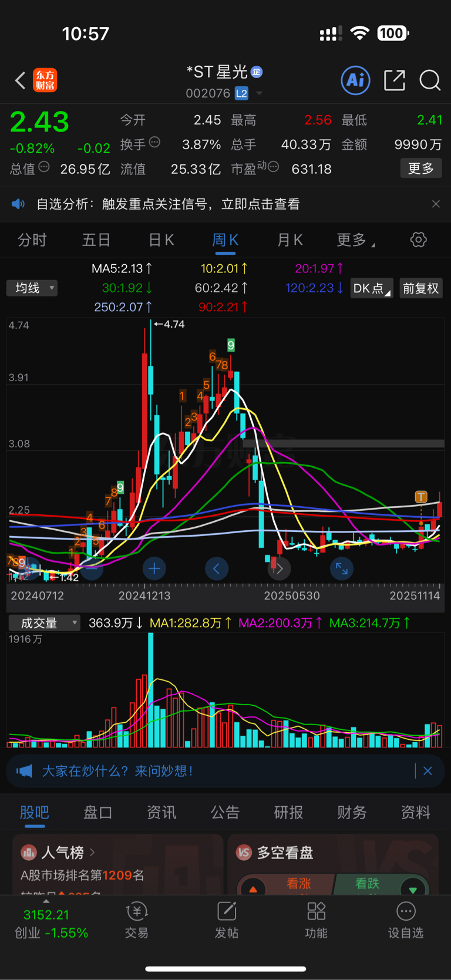Switch to the 月K chart tab
The height and width of the screenshot is (980, 451).
[290, 240]
